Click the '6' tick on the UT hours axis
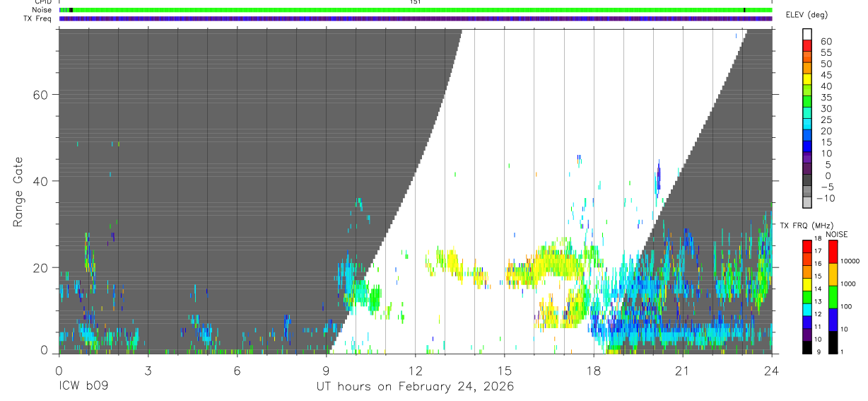Screen dimensions: 868x401 (237, 371)
